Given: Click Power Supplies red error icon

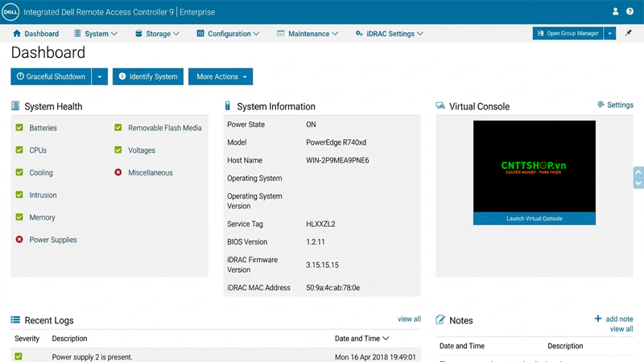Looking at the screenshot, I should point(19,239).
